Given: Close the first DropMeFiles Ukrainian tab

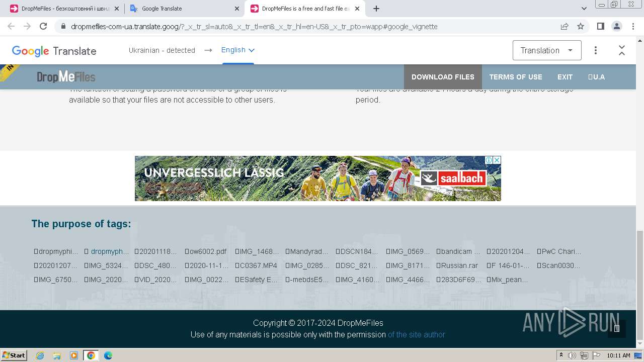Looking at the screenshot, I should coord(116,9).
